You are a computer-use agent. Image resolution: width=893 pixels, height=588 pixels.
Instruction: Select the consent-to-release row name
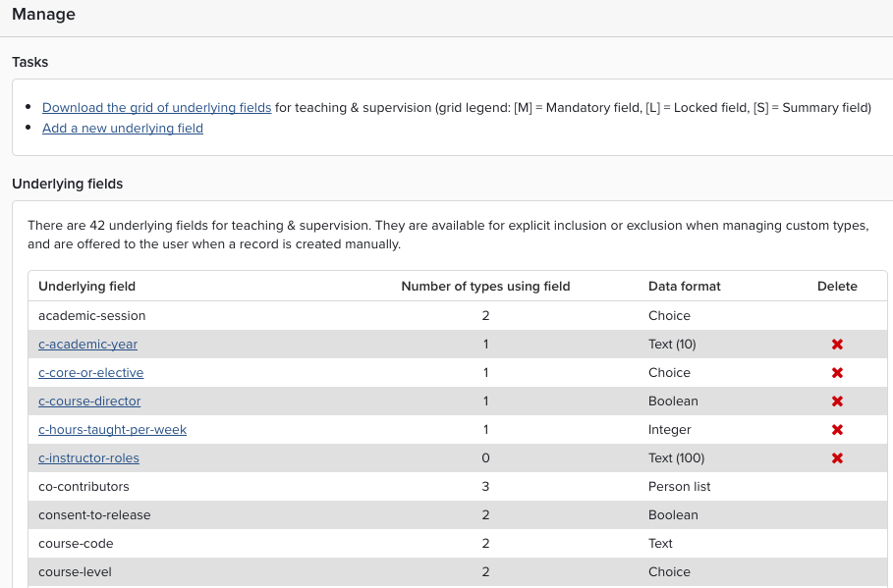(94, 515)
